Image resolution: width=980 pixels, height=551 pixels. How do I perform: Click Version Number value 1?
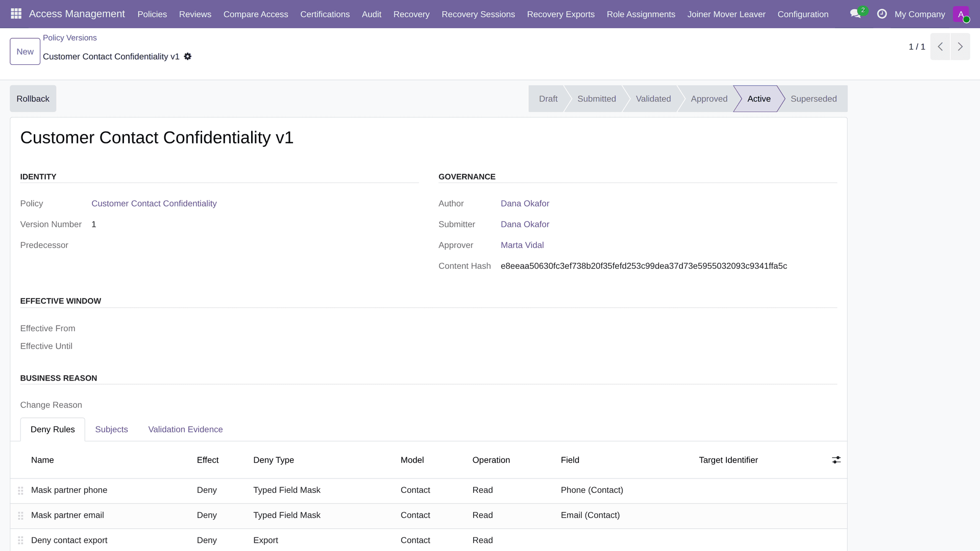(94, 224)
